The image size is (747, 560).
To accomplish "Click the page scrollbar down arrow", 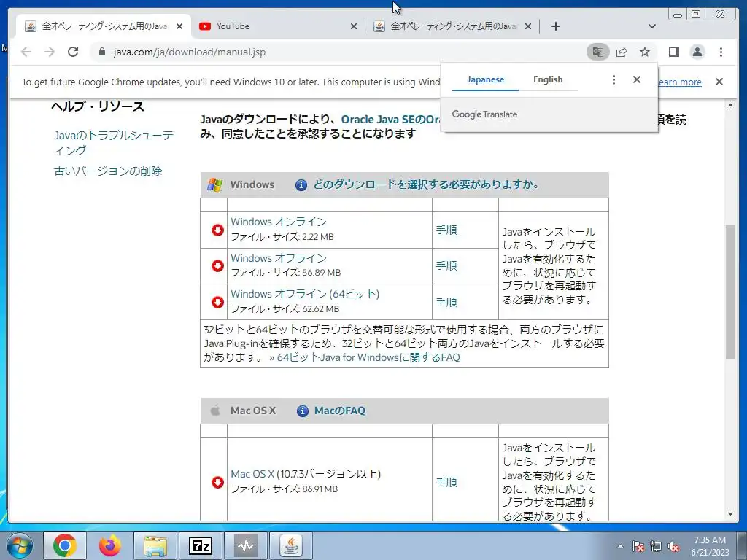I will pos(731,514).
